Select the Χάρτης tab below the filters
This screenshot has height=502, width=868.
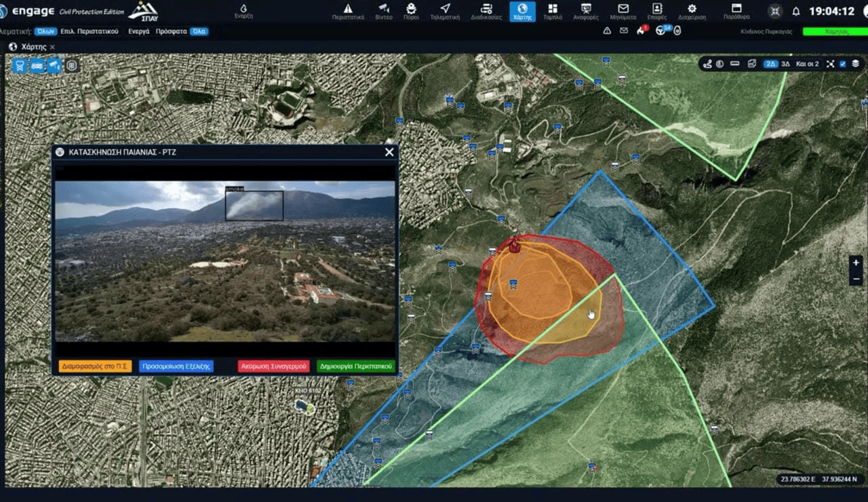tap(33, 47)
